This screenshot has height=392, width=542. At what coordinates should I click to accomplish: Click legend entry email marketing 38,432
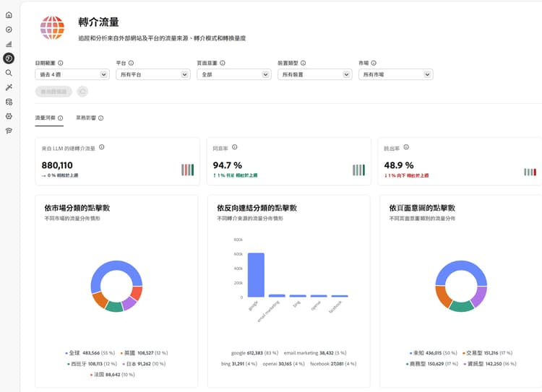point(315,353)
